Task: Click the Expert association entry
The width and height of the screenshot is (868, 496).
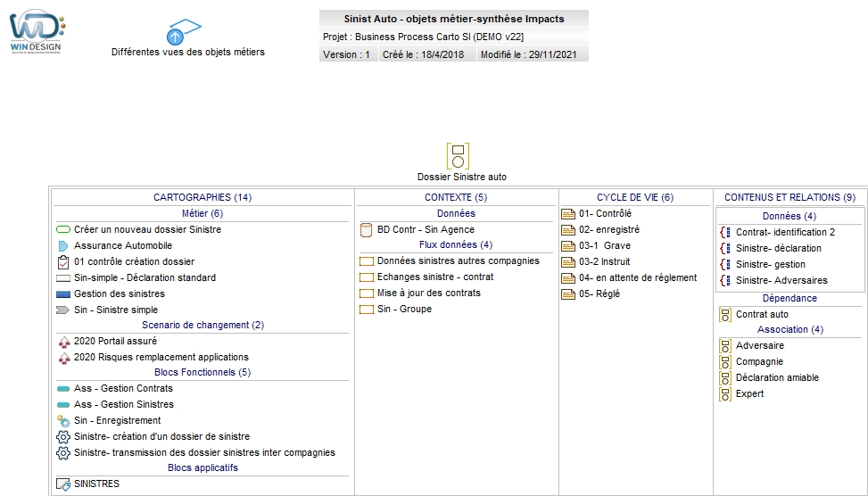Action: 749,394
